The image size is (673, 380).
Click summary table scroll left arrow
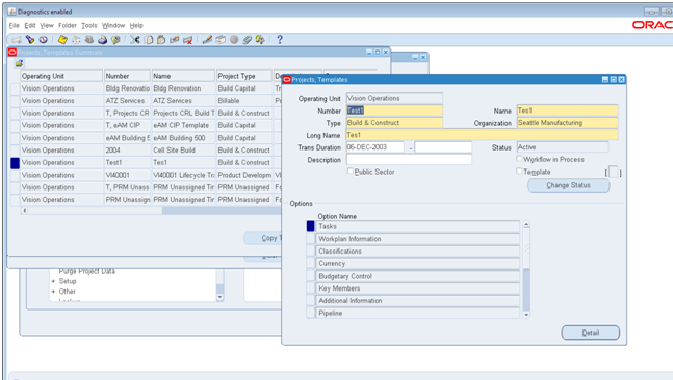25,210
